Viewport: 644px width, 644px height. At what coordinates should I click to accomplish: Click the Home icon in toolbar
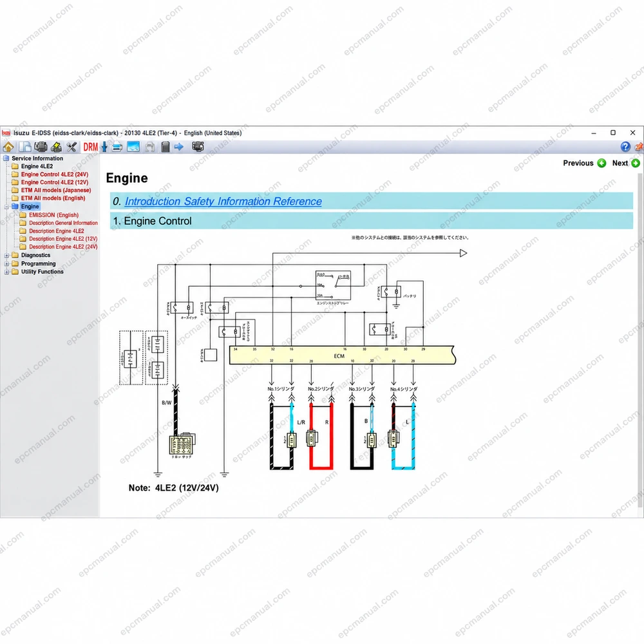8,147
